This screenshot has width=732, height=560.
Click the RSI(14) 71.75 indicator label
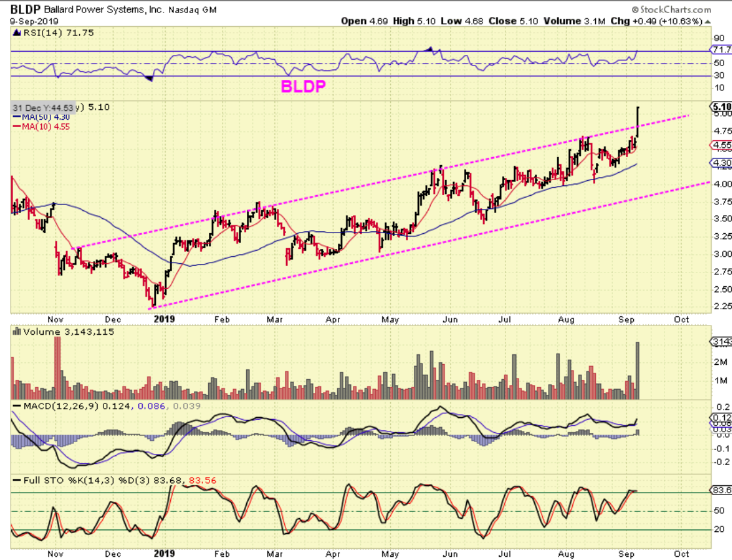click(x=58, y=33)
